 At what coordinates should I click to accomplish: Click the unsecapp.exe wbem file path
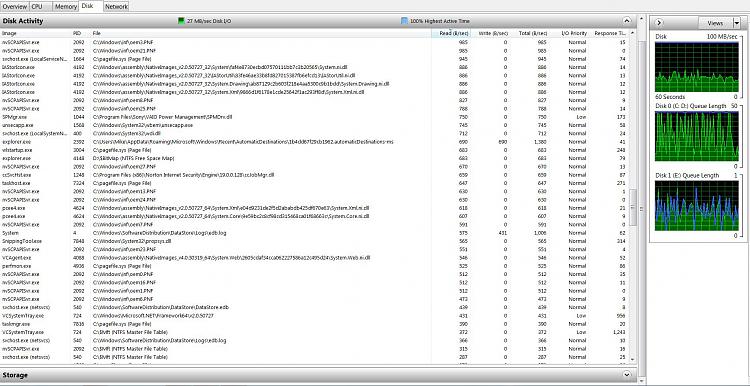pos(143,125)
